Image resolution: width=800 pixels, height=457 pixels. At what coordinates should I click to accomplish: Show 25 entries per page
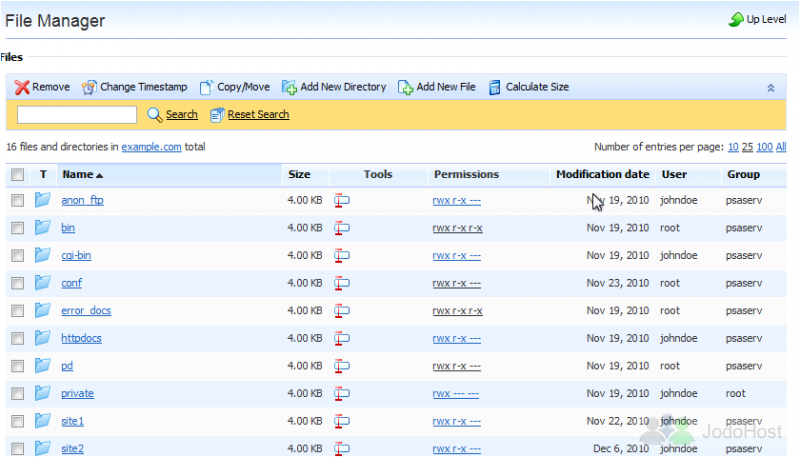tap(747, 147)
